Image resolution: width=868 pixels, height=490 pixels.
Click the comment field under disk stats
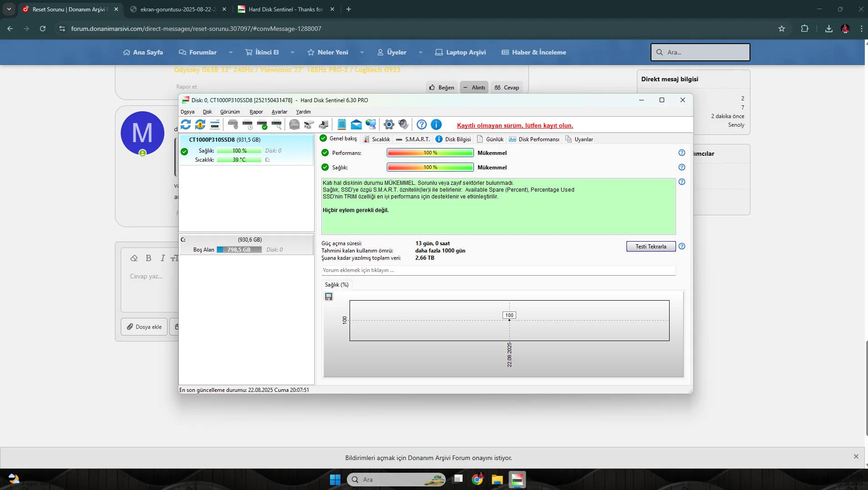498,270
